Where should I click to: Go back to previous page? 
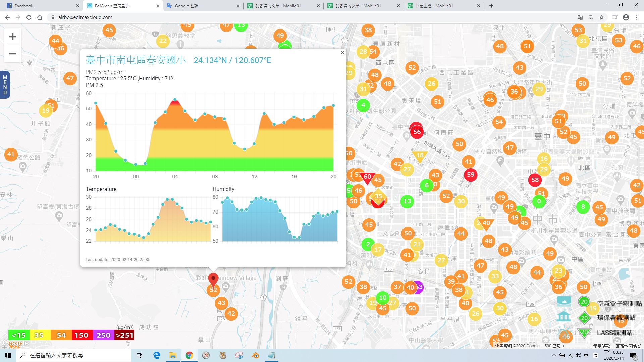tap(7, 17)
